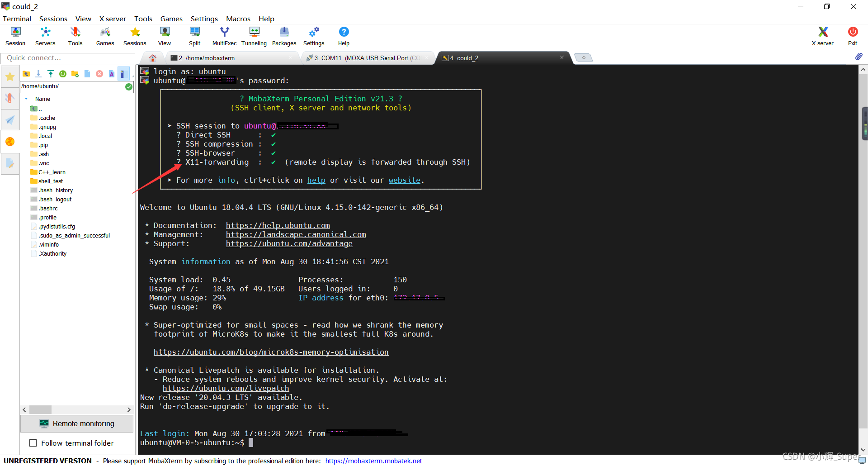Image resolution: width=868 pixels, height=466 pixels.
Task: Open the mobaxterm.mobatek.net link
Action: tap(373, 461)
